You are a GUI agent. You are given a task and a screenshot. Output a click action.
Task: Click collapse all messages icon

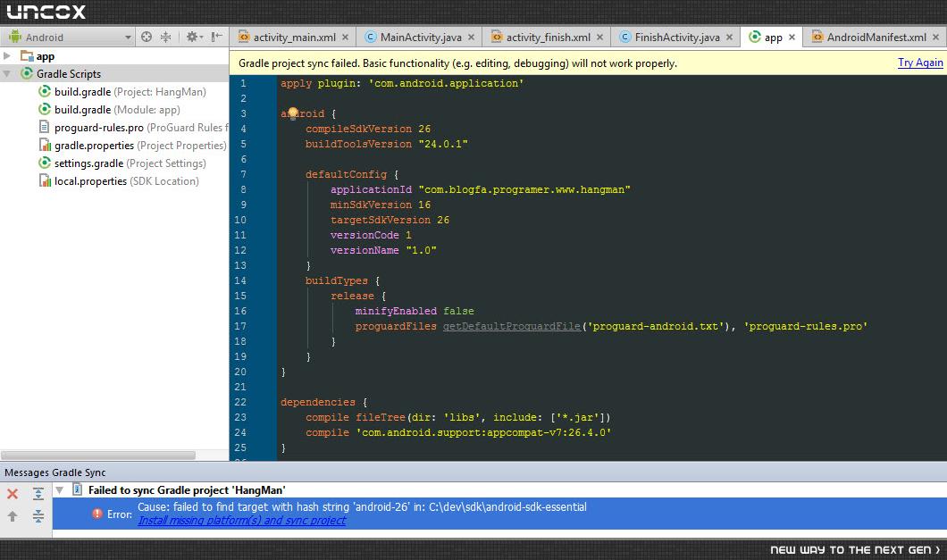(38, 516)
